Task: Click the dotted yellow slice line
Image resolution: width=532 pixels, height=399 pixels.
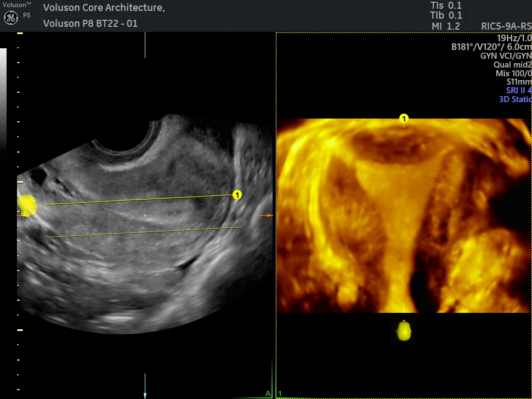Action: pyautogui.click(x=143, y=232)
